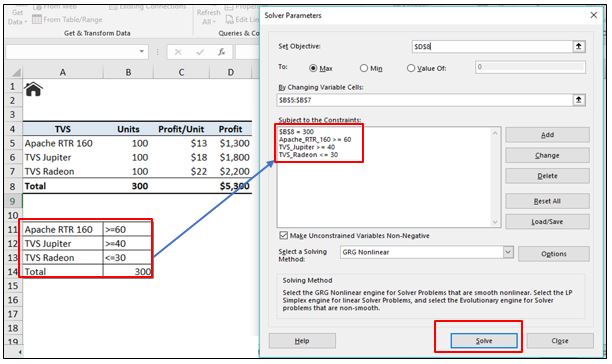Click TVS Radeon cell in row 7
Screen dimensions: 612x364
[63, 172]
